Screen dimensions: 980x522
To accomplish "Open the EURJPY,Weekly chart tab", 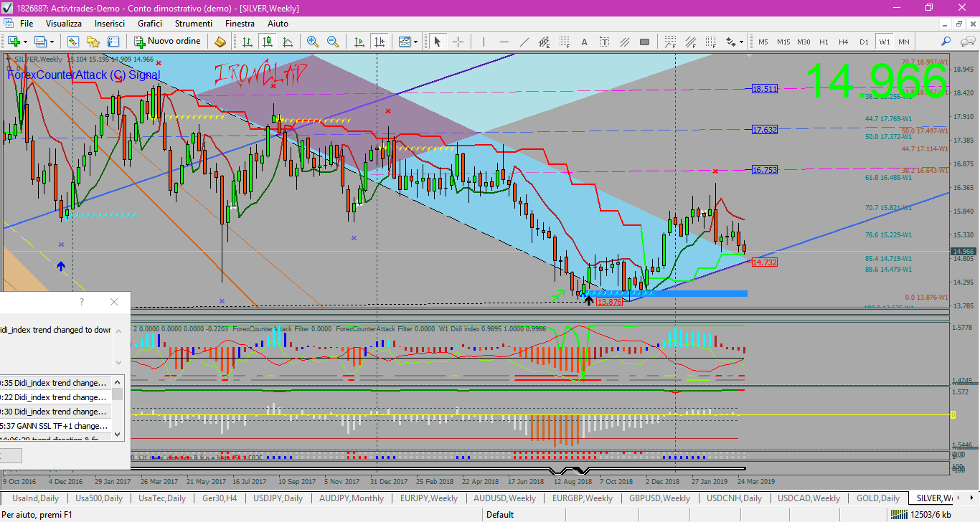I will tap(429, 498).
